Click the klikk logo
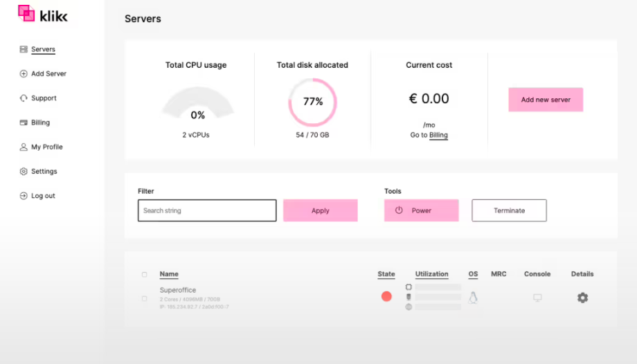Viewport: 637px width, 364px height. pos(43,14)
